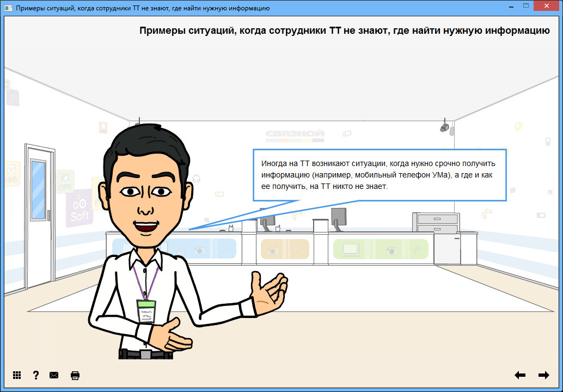The height and width of the screenshot is (392, 563).
Task: Click the speech bubble about TT situations
Action: [x=380, y=175]
